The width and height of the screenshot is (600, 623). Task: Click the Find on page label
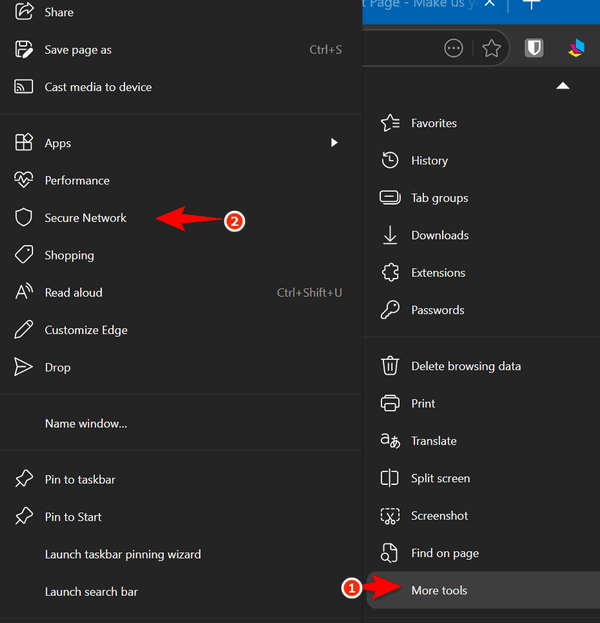click(445, 553)
